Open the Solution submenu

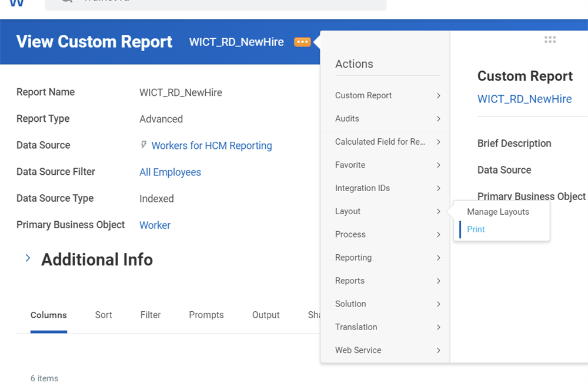387,304
